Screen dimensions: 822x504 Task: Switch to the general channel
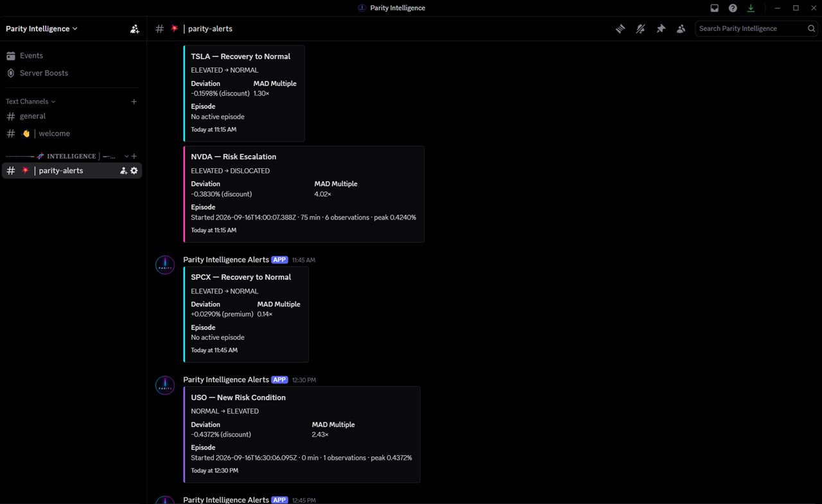71,116
